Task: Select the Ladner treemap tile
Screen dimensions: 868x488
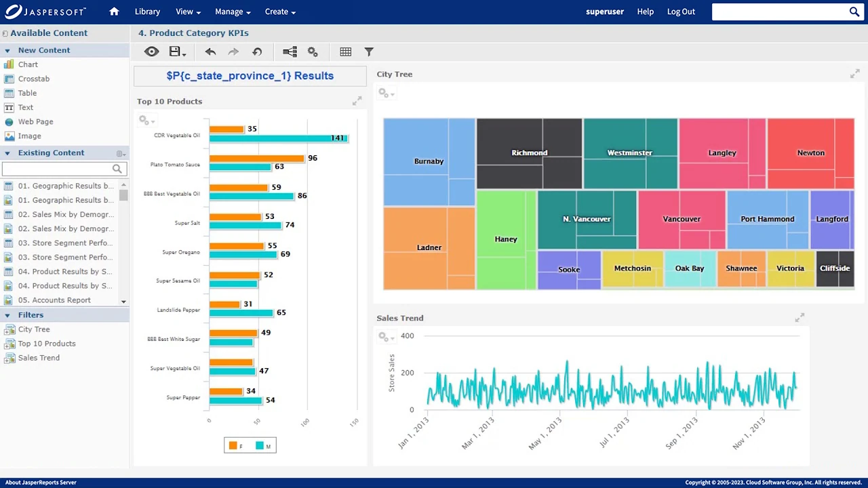Action: pos(429,248)
